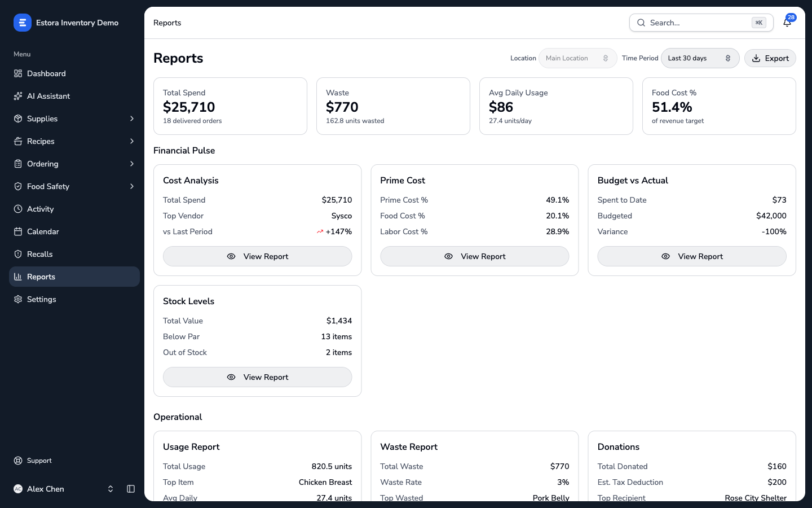812x508 pixels.
Task: Click the Calendar icon in sidebar
Action: point(18,231)
